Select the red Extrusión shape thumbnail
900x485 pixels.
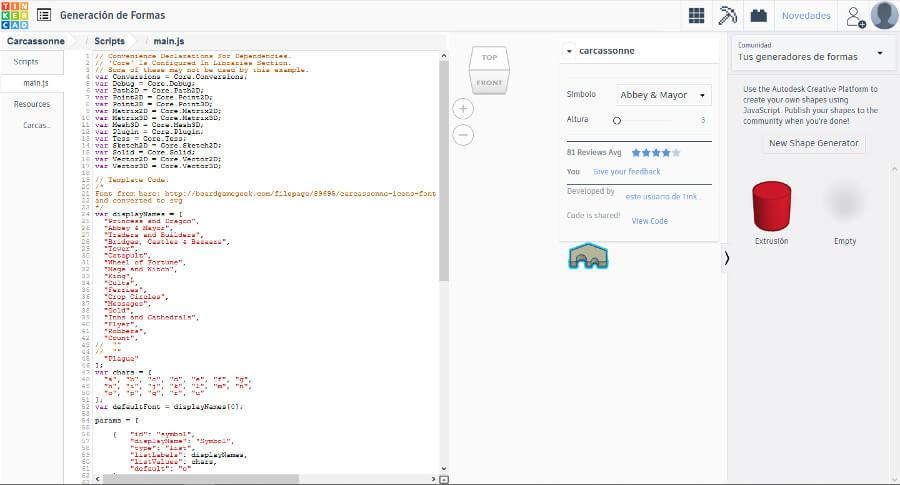tap(771, 205)
